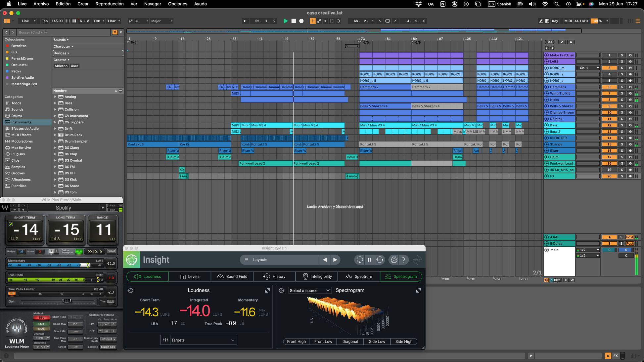644x362 pixels.
Task: Toggle track activator 15 for Strings
Action: tap(609, 144)
